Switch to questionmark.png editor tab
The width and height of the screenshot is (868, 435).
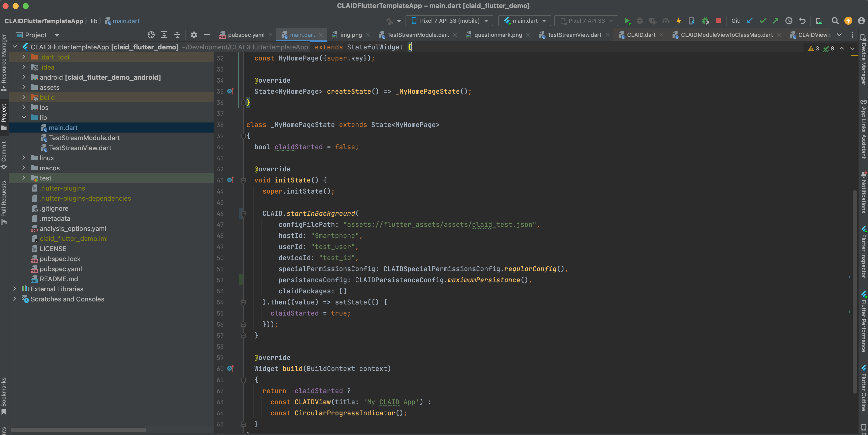(x=498, y=35)
